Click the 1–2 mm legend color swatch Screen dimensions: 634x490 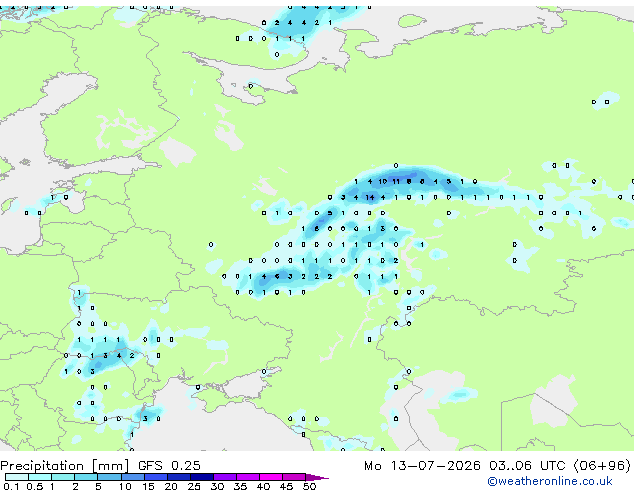point(63,477)
